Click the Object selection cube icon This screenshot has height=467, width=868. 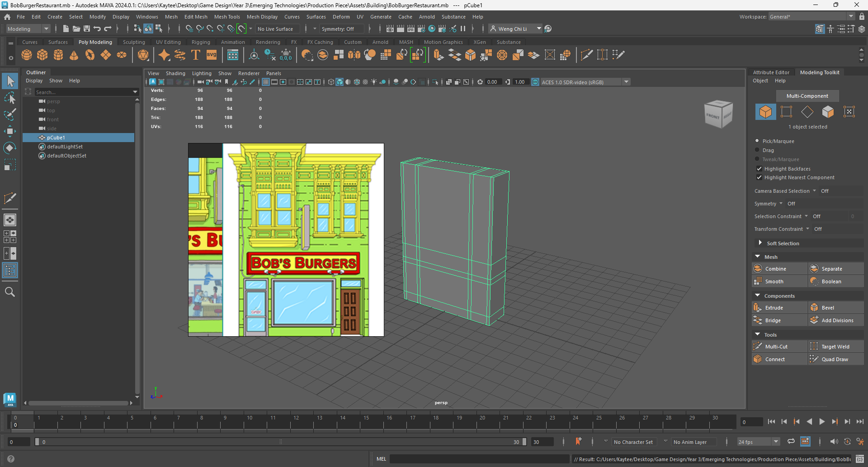coord(765,112)
